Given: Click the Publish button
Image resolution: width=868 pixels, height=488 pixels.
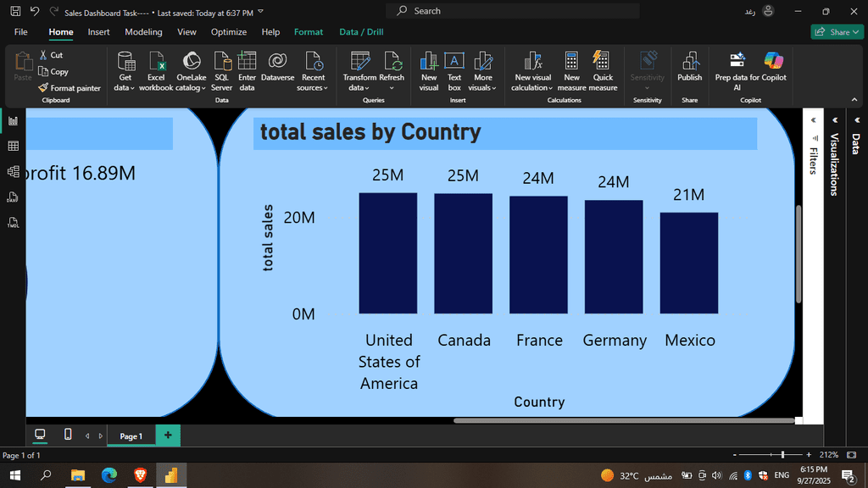Looking at the screenshot, I should click(x=689, y=66).
